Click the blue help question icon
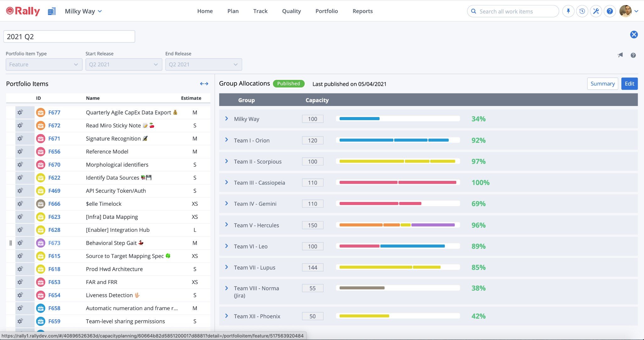Viewport: 644px width, 340px height. point(610,11)
